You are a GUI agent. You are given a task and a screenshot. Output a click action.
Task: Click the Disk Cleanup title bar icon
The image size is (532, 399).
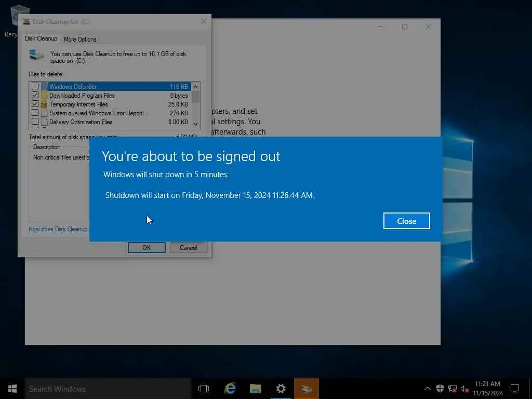coord(26,22)
